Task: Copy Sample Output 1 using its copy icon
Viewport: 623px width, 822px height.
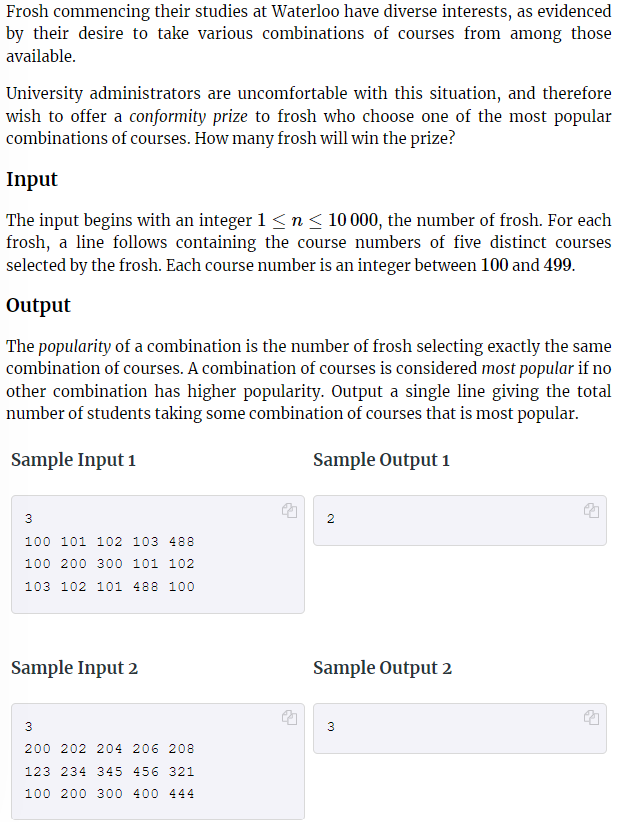Action: click(x=592, y=510)
